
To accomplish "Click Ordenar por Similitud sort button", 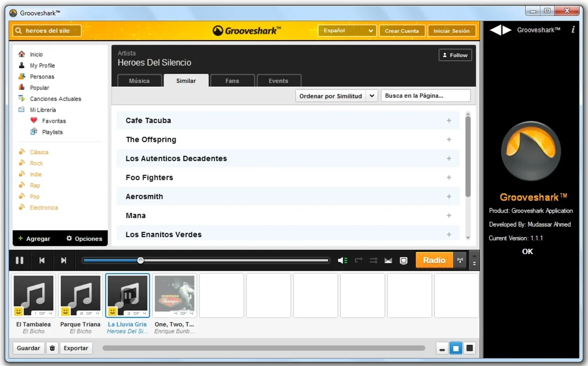I will point(331,96).
